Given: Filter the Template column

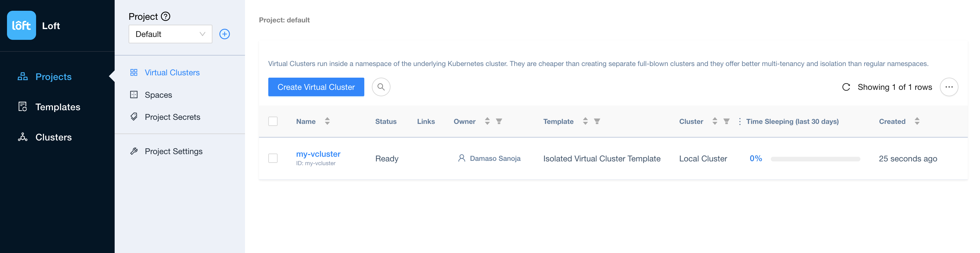Looking at the screenshot, I should pos(597,121).
